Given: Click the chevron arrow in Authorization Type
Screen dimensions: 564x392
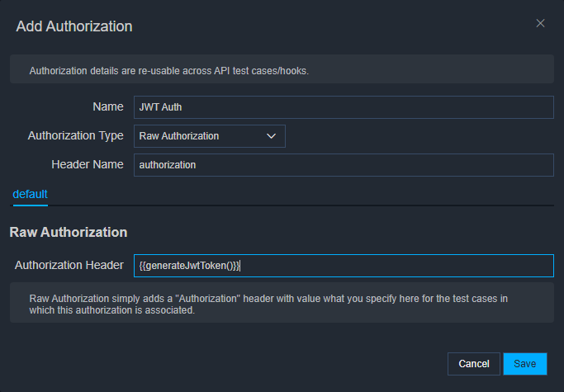Looking at the screenshot, I should pos(271,136).
